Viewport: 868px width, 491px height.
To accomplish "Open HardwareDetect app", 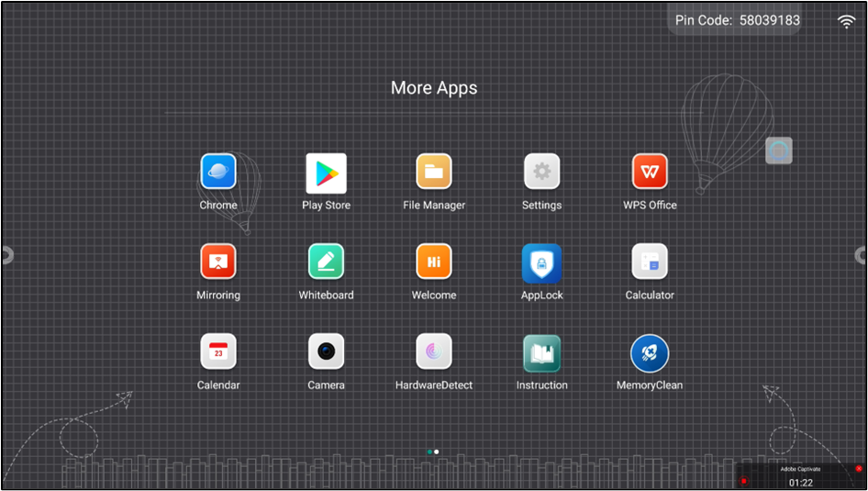I will click(x=434, y=352).
